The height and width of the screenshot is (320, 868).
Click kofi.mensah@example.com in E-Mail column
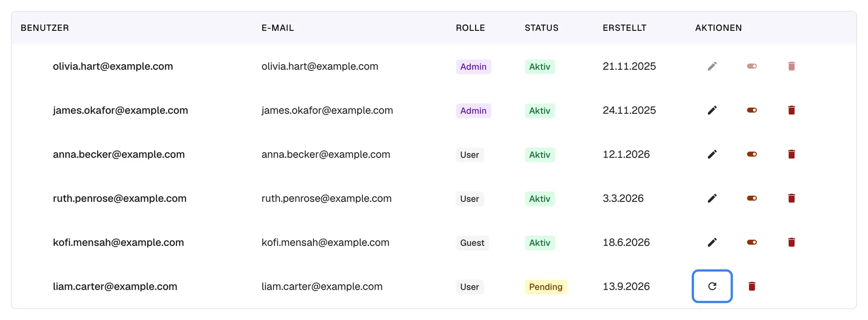(x=325, y=242)
